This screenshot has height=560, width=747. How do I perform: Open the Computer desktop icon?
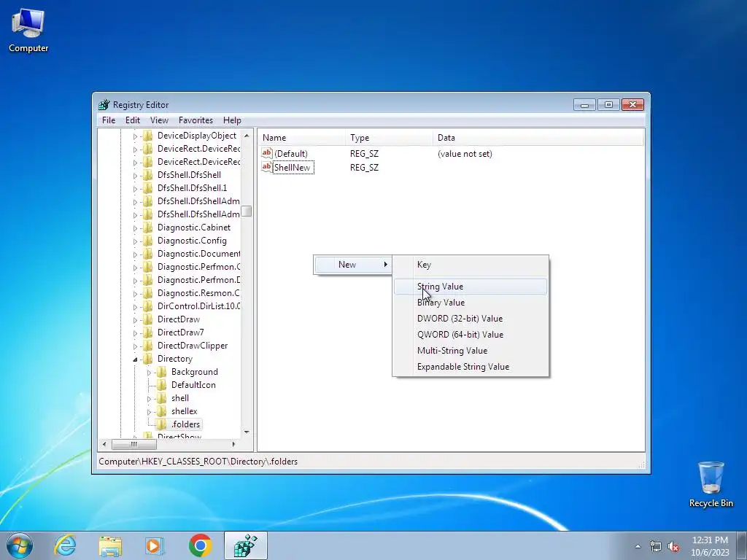(x=28, y=31)
